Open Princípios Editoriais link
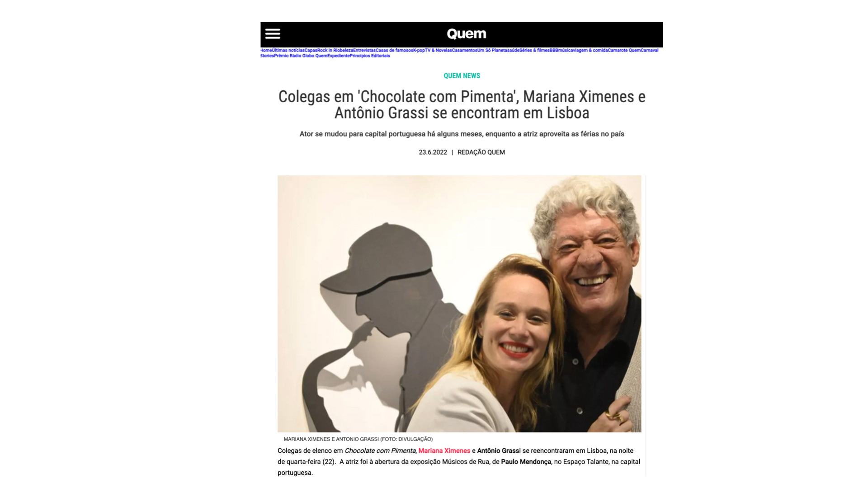Viewport: 868px width, 488px height. (x=370, y=56)
